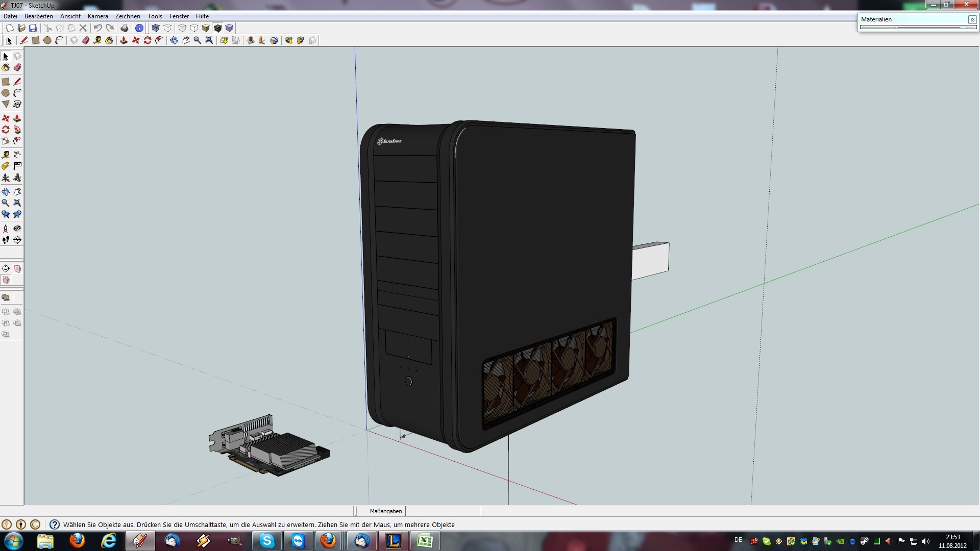
Task: Select the Tape Measure tool in top toolbar
Action: point(97,40)
